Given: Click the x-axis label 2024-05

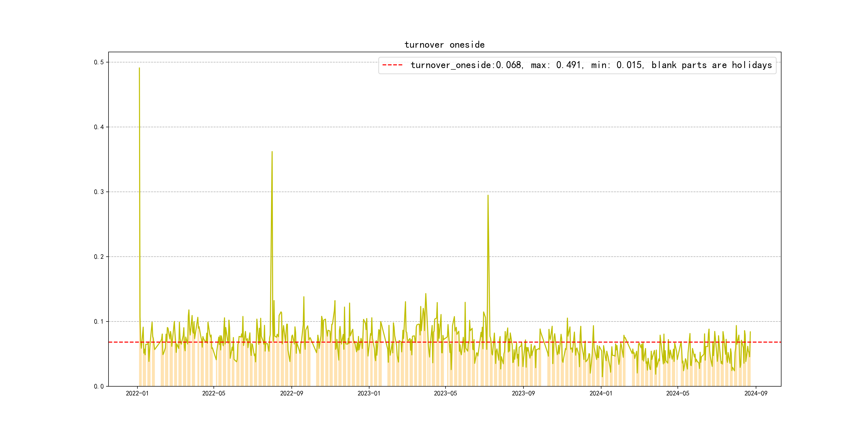Looking at the screenshot, I should [x=678, y=394].
